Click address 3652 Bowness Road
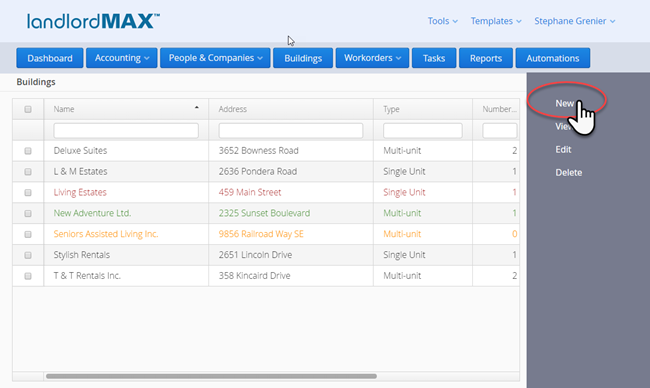 click(x=258, y=150)
